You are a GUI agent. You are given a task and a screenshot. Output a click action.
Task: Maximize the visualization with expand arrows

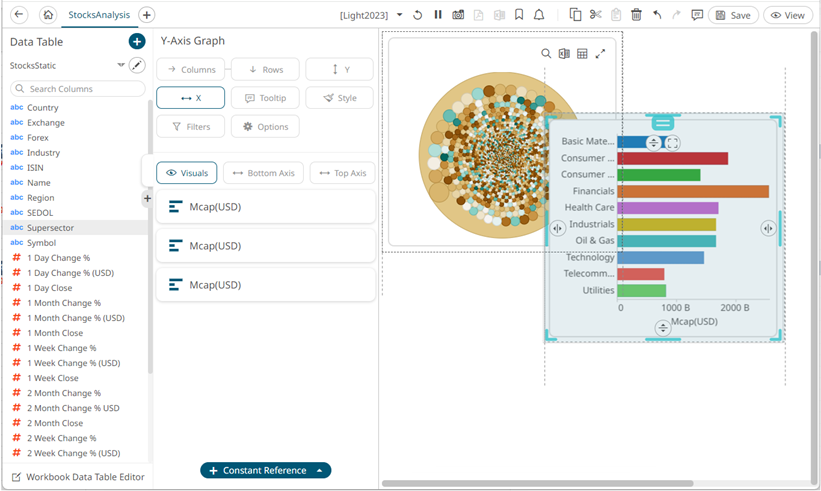coord(600,54)
